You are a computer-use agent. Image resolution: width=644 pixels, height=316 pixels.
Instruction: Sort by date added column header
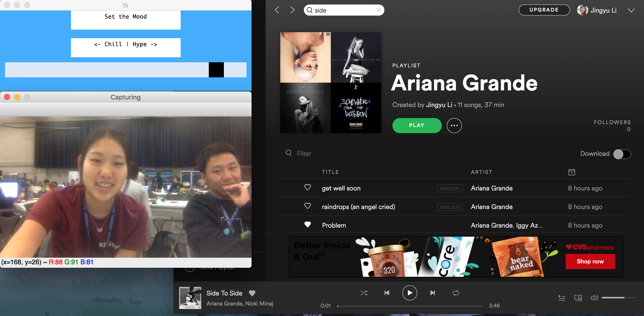[572, 172]
